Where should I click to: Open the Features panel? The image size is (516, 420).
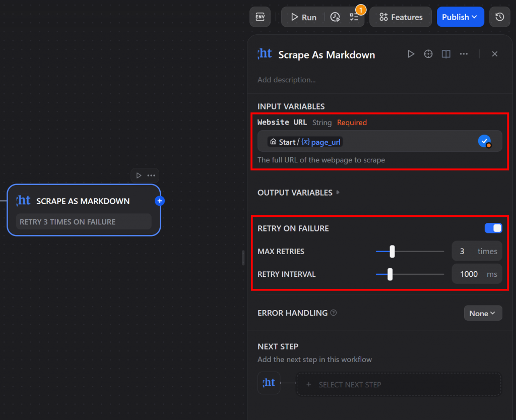[x=400, y=17]
